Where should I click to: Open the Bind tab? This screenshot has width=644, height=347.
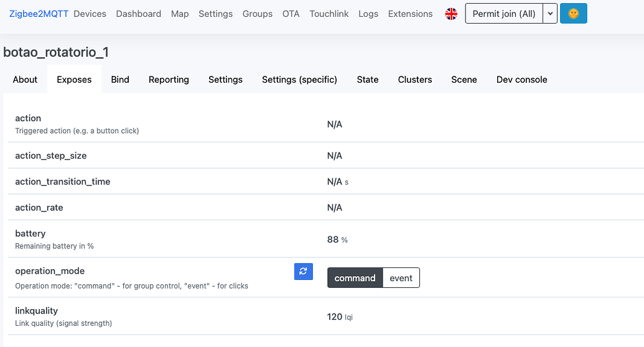coord(120,80)
